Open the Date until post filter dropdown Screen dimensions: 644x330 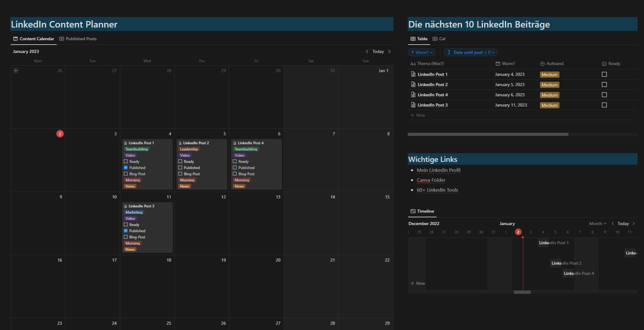(470, 52)
